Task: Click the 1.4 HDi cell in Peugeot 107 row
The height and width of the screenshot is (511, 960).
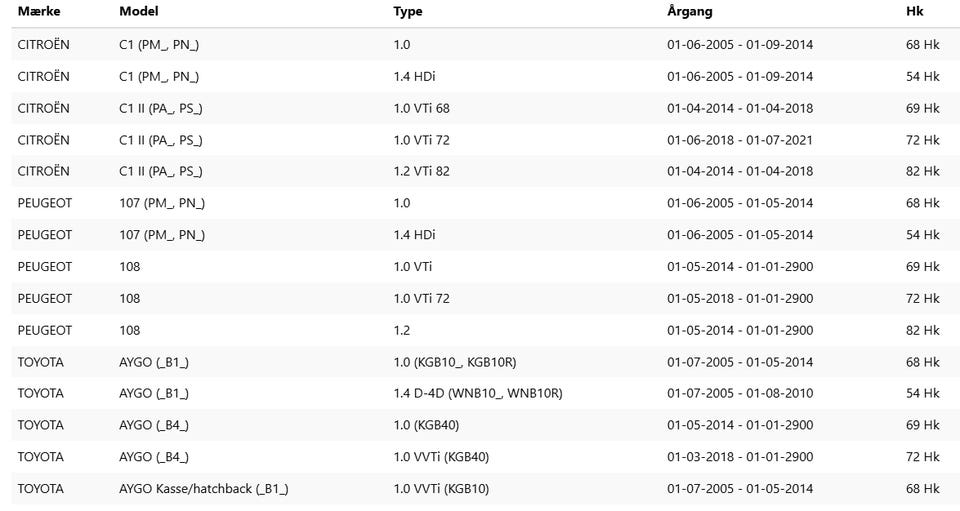Action: [x=414, y=235]
